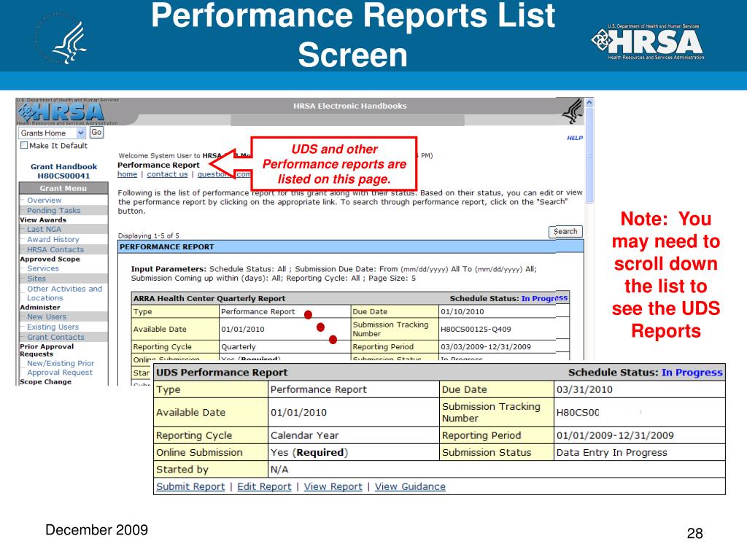Image resolution: width=747 pixels, height=560 pixels.
Task: Click the Submit Report link
Action: point(190,486)
